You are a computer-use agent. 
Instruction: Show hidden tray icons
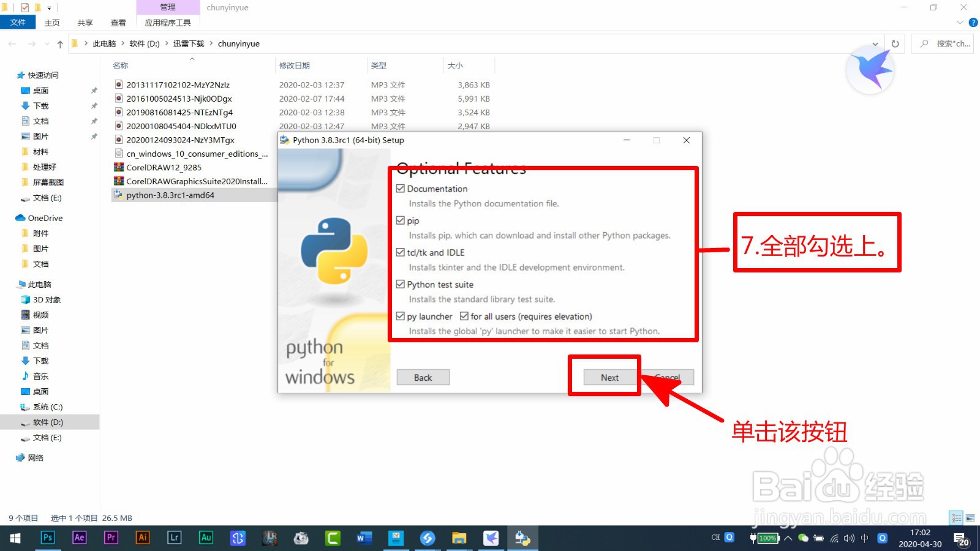pos(788,538)
